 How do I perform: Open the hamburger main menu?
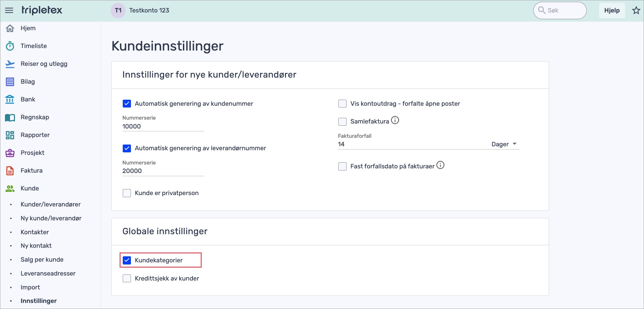click(x=9, y=10)
